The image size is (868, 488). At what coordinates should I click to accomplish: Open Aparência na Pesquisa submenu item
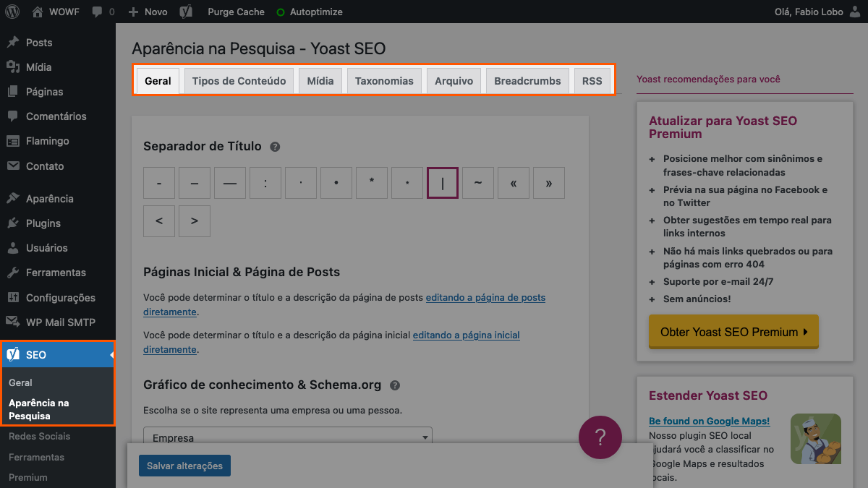coord(39,409)
